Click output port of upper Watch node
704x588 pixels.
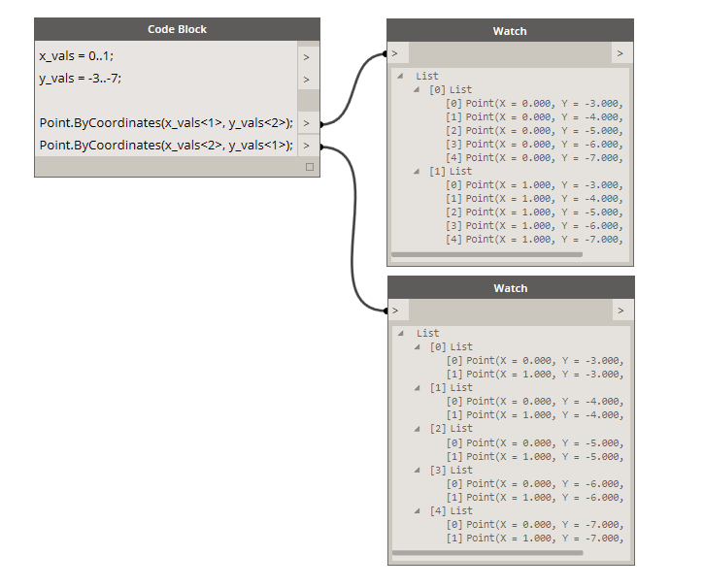point(621,53)
